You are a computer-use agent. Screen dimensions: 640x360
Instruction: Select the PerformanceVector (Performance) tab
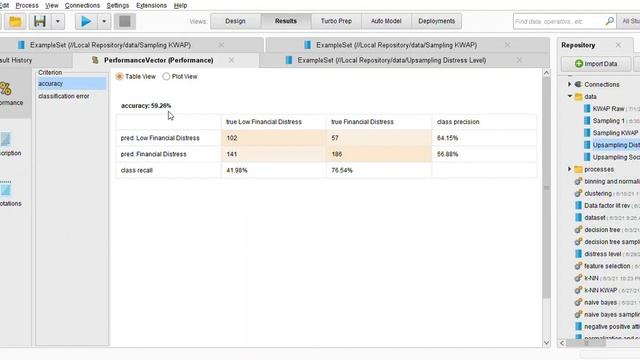click(x=158, y=60)
